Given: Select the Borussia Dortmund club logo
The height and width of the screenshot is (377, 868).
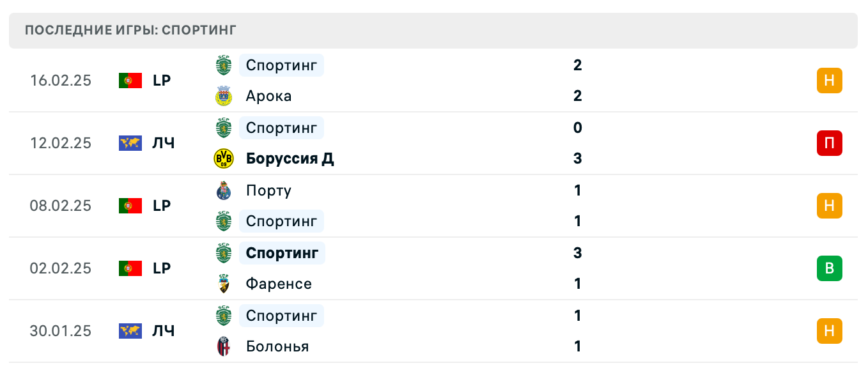Looking at the screenshot, I should tap(222, 158).
